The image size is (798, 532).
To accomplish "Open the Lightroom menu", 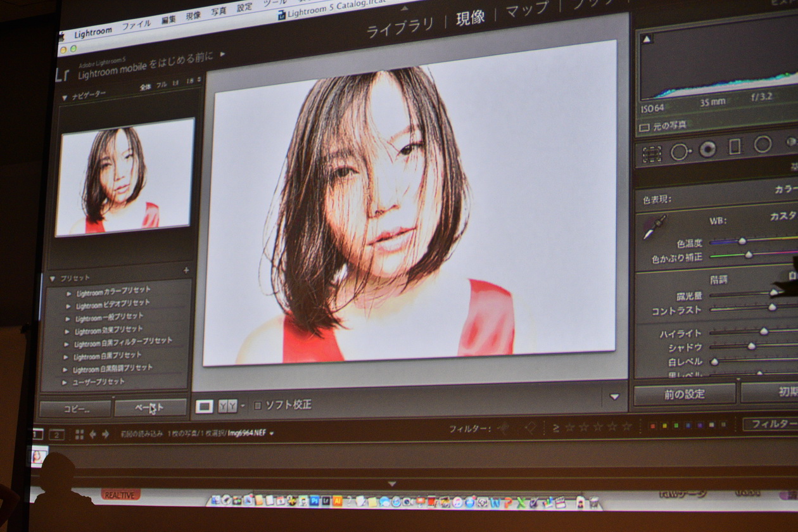I will point(93,32).
